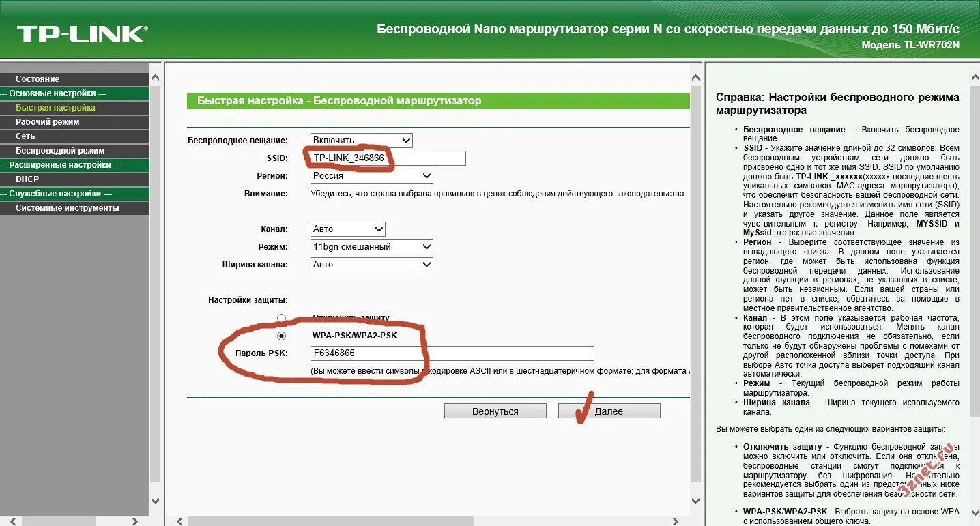This screenshot has height=526, width=980.
Task: Click the Модель TL-WR702N text
Action: (x=910, y=45)
